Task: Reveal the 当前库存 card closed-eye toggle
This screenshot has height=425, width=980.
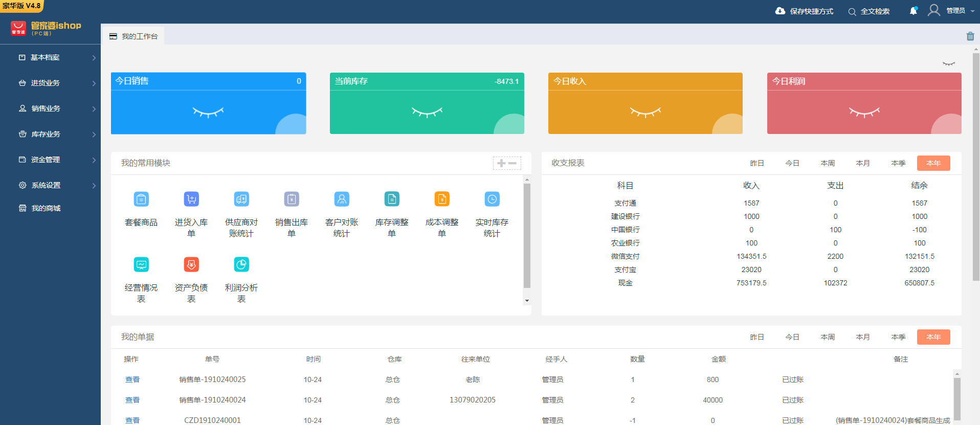Action: [427, 112]
